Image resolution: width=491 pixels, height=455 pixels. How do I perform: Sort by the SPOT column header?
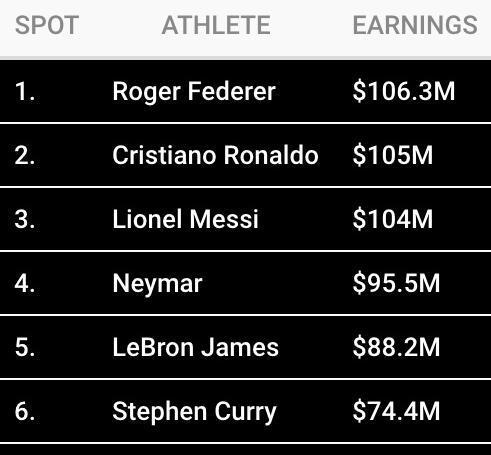pyautogui.click(x=47, y=25)
